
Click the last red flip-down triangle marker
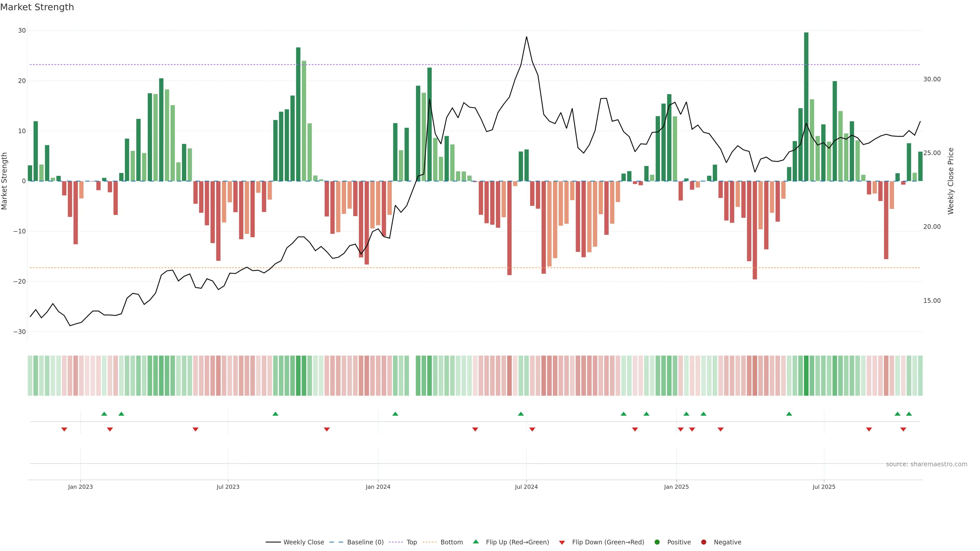(x=903, y=429)
